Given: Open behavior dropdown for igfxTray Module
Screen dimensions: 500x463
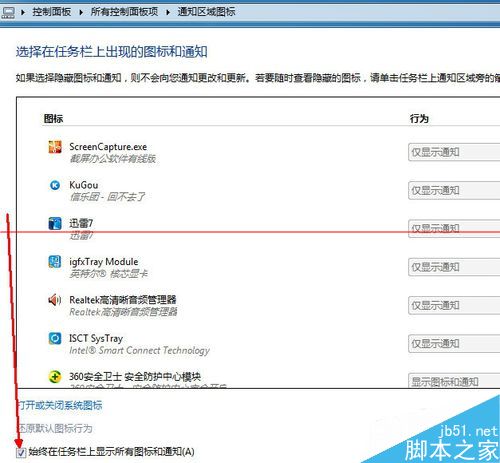Looking at the screenshot, I should click(454, 267).
